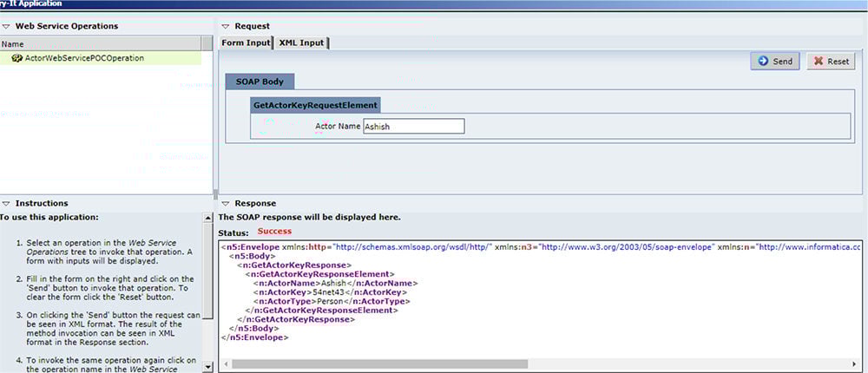
Task: Click the gear icon beside ActorWebServicePOCOperation
Action: (x=16, y=58)
